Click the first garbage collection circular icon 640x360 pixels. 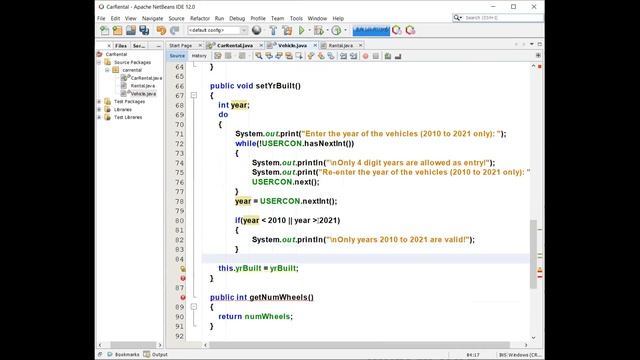coord(397,30)
